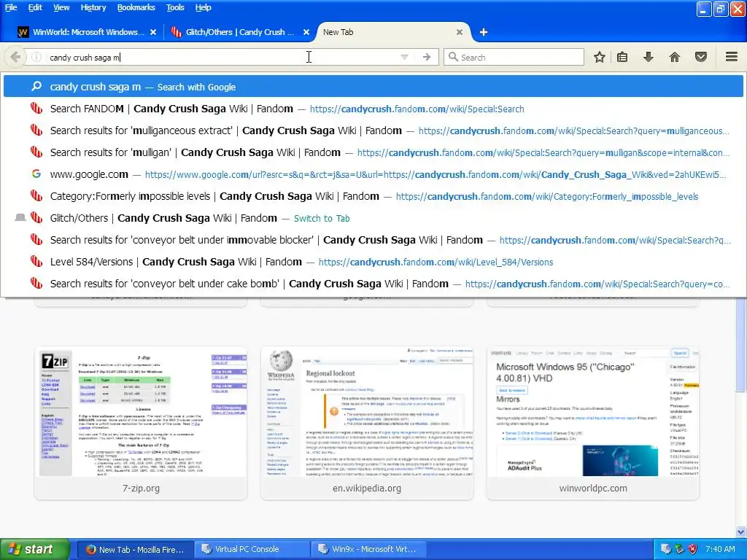Screen dimensions: 747x560
Task: Click Fandom favicon beside 'Search FANDOM' row
Action: click(x=36, y=108)
